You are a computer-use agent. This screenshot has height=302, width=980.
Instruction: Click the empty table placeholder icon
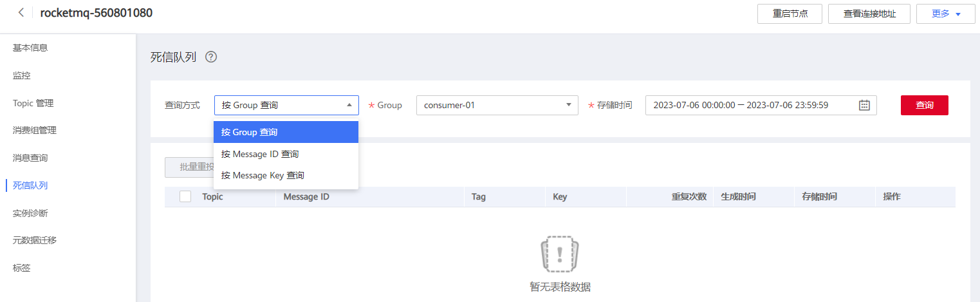[x=559, y=255]
